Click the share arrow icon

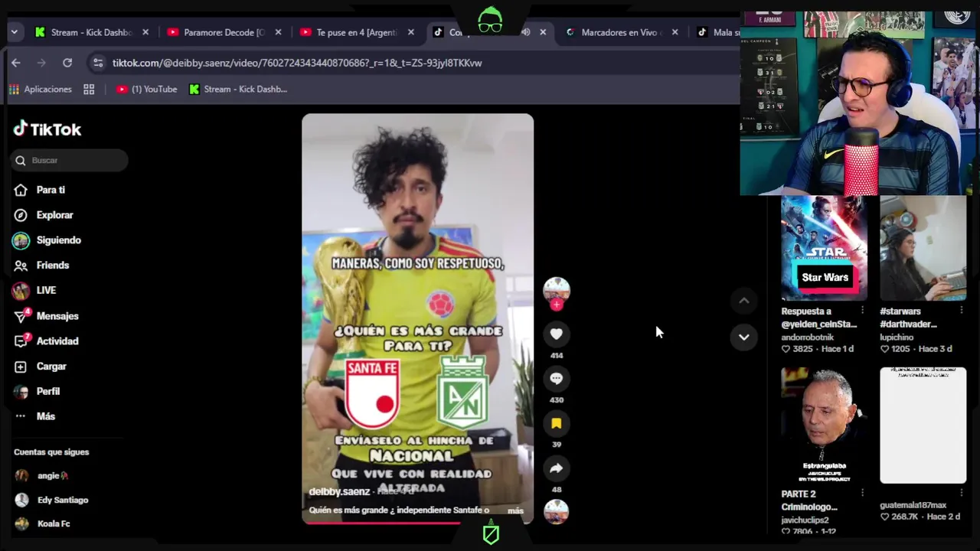coord(557,468)
